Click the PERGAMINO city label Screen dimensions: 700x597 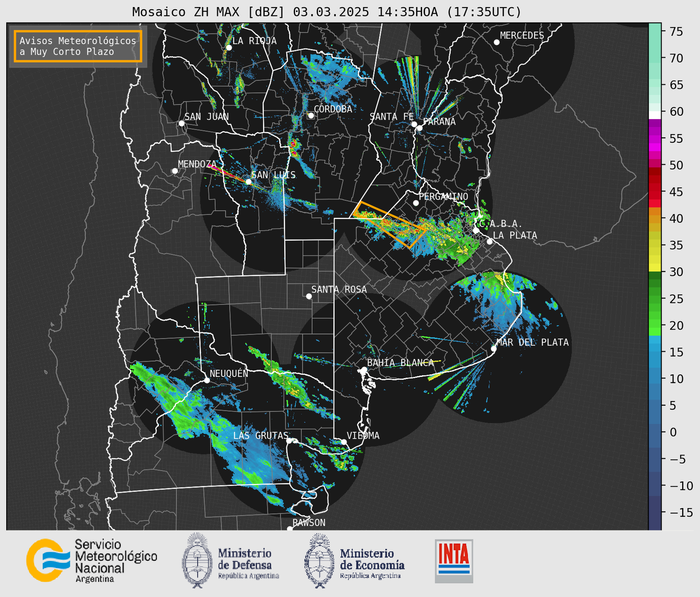point(444,196)
